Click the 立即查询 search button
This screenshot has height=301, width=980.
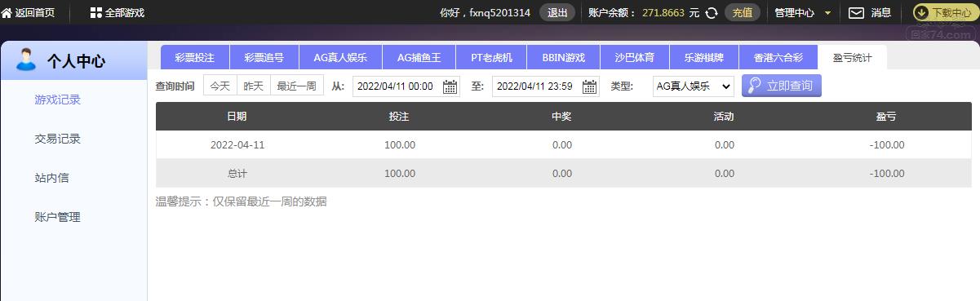[x=781, y=86]
